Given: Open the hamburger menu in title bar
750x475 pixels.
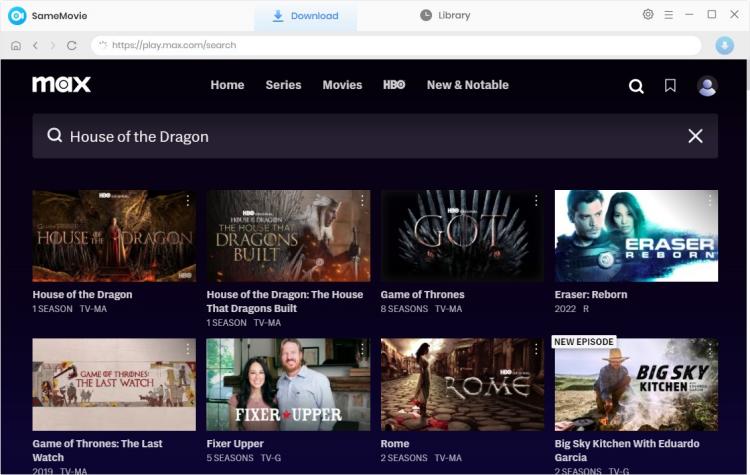Looking at the screenshot, I should (x=669, y=15).
